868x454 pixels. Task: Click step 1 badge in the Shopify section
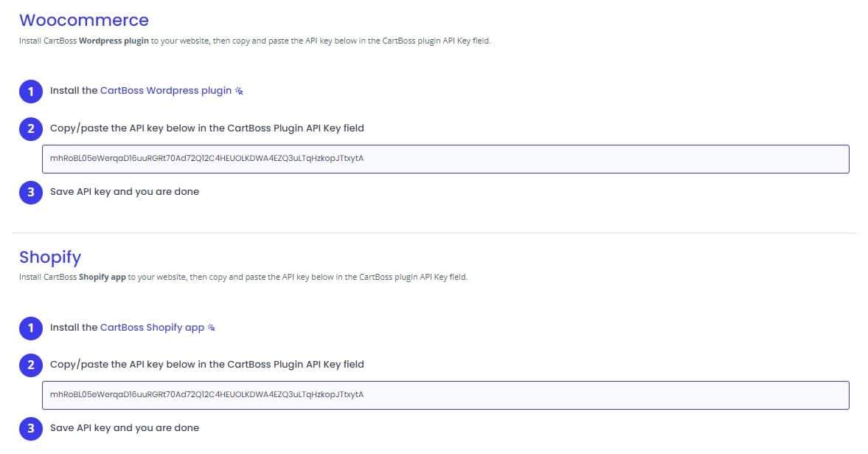tap(30, 327)
